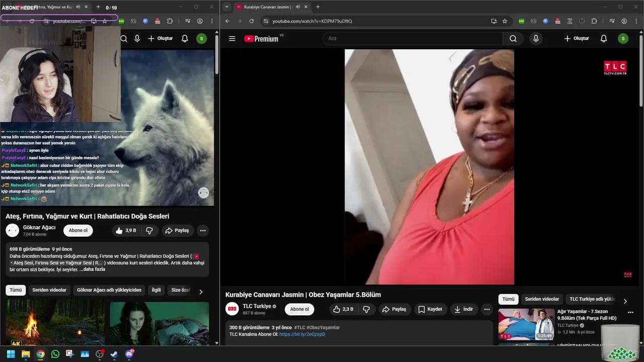644x362 pixels.
Task: Click Oluştur button in left YouTube window
Action: (x=160, y=39)
